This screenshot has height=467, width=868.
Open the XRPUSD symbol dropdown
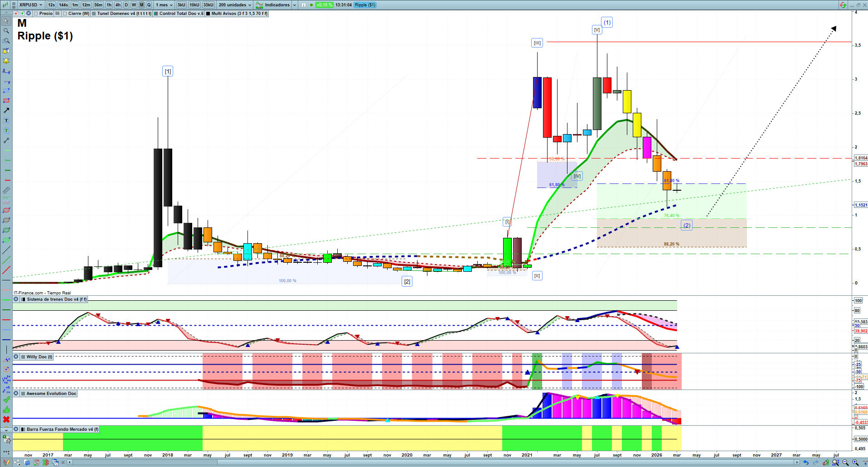tap(30, 5)
